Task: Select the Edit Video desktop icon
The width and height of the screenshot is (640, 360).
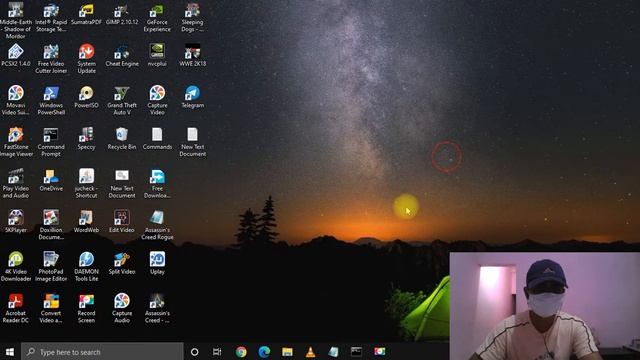Action: (x=122, y=221)
